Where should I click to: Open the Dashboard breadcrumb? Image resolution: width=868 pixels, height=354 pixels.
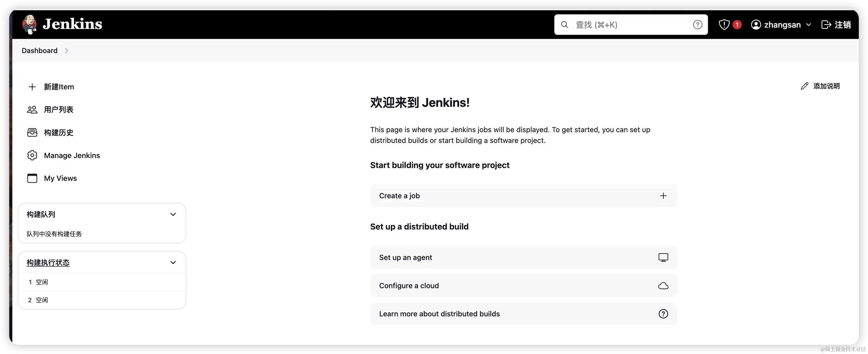[x=39, y=51]
